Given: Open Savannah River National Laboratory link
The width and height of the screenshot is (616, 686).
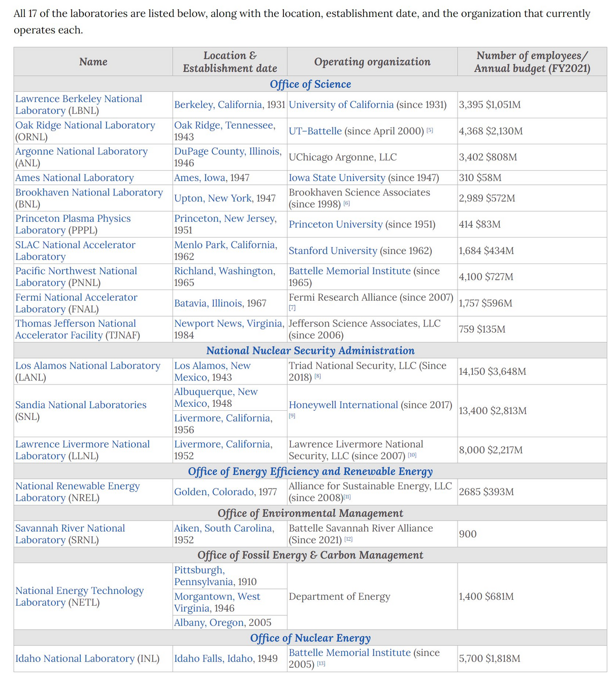Looking at the screenshot, I should pyautogui.click(x=70, y=534).
